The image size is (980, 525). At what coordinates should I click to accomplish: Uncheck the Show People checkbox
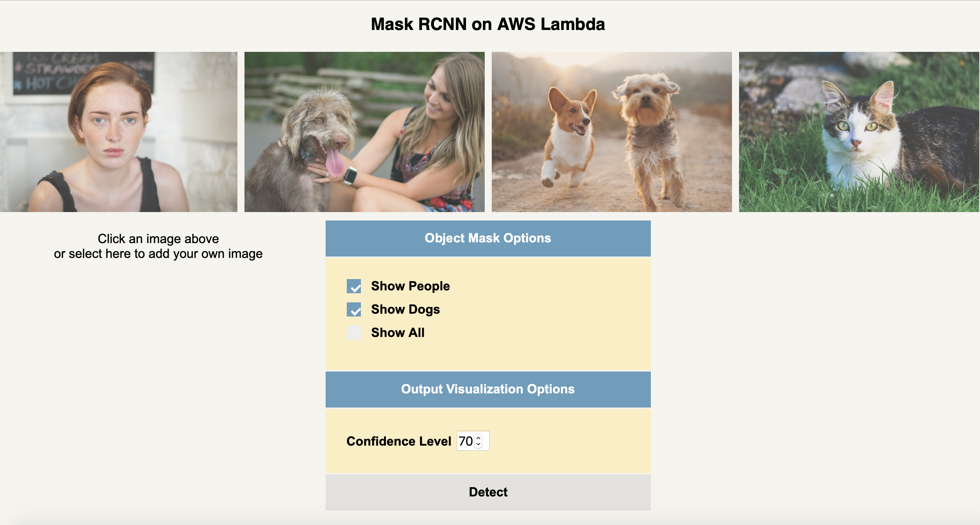[x=354, y=286]
